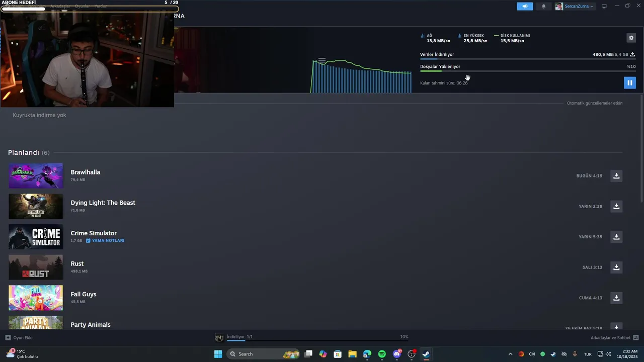Click the Party Animals title text
The image size is (644, 362).
91,325
